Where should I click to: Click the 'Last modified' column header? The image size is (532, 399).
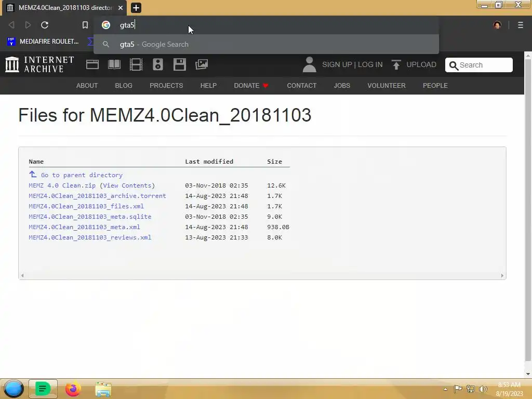coord(209,162)
